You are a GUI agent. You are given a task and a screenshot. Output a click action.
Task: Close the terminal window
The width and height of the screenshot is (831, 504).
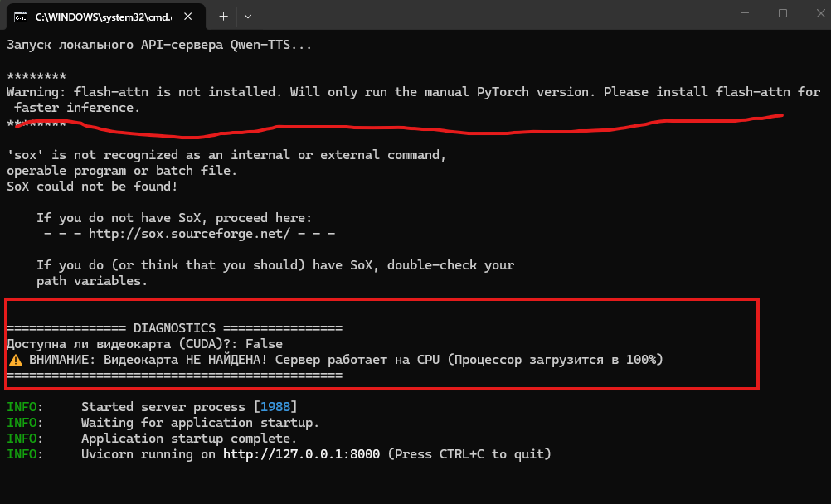[x=820, y=13]
